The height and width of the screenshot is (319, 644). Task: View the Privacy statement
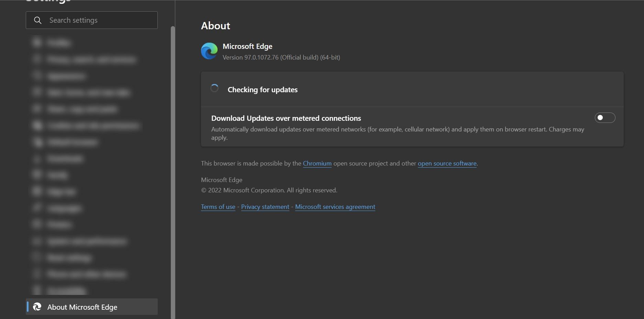(265, 206)
